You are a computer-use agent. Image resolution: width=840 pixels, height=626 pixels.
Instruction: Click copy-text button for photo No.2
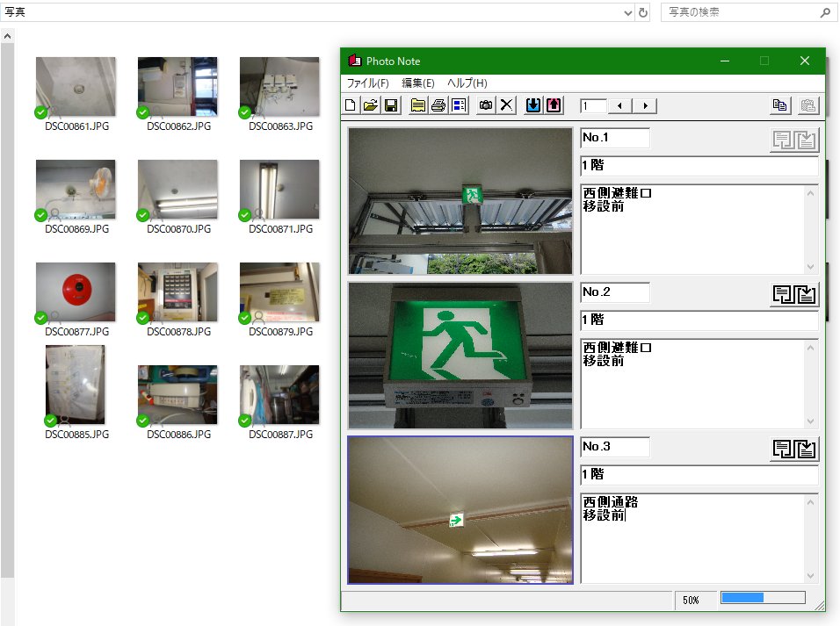782,294
